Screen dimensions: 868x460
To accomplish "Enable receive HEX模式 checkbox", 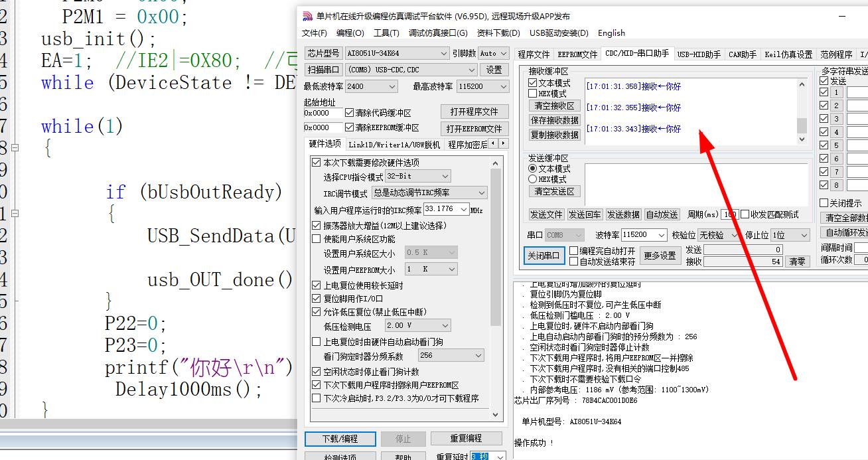I will (532, 94).
